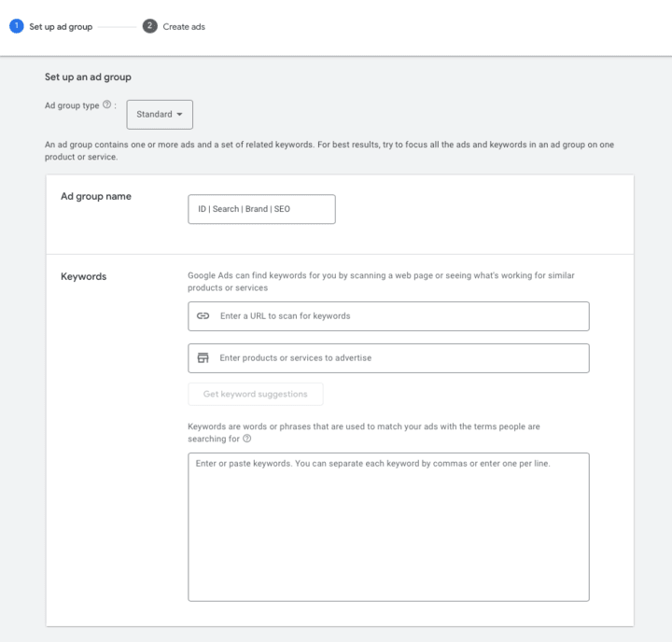Click the caret arrow next to Standard
Image resolution: width=672 pixels, height=642 pixels.
179,115
